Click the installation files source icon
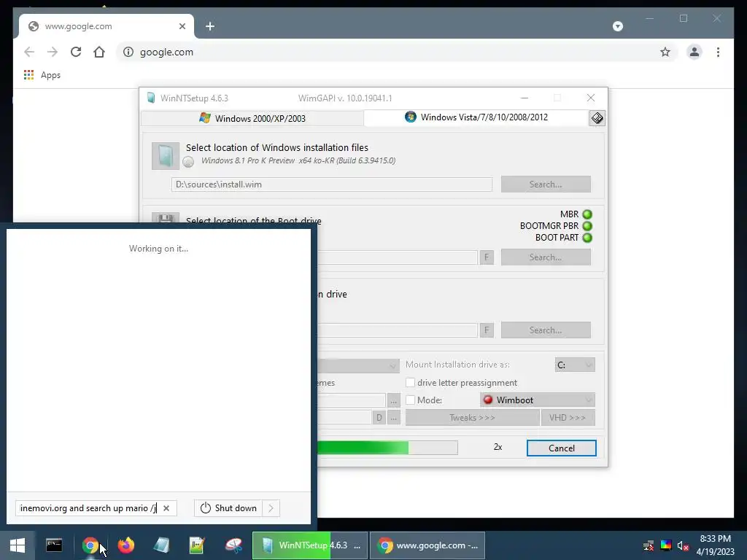 [166, 156]
